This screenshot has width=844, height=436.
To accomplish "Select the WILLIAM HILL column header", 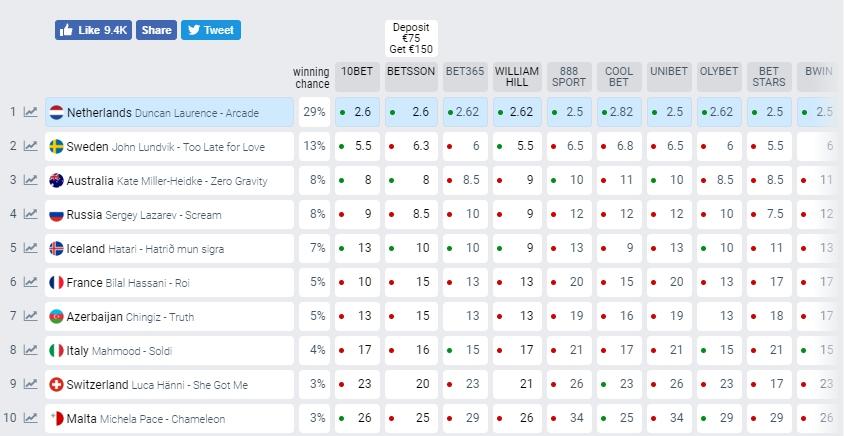I will 517,77.
